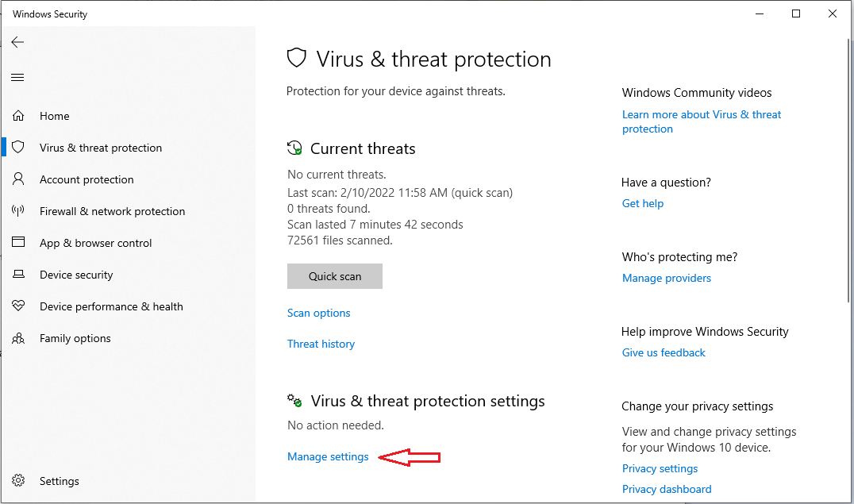Open Manage providers link
This screenshot has height=504, width=854.
[x=667, y=278]
